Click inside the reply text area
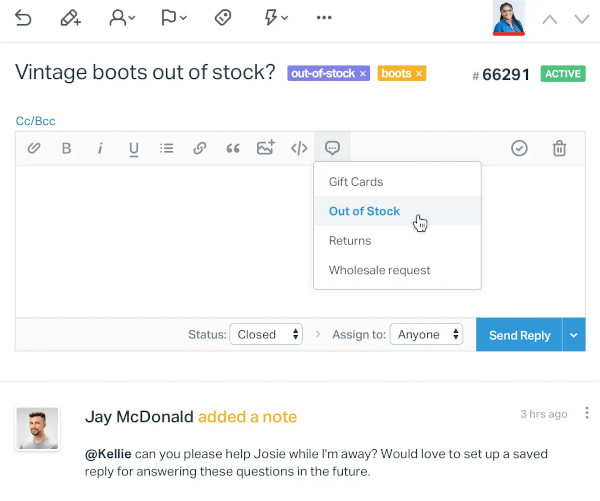Viewport: 600px width, 501px height. (x=165, y=241)
